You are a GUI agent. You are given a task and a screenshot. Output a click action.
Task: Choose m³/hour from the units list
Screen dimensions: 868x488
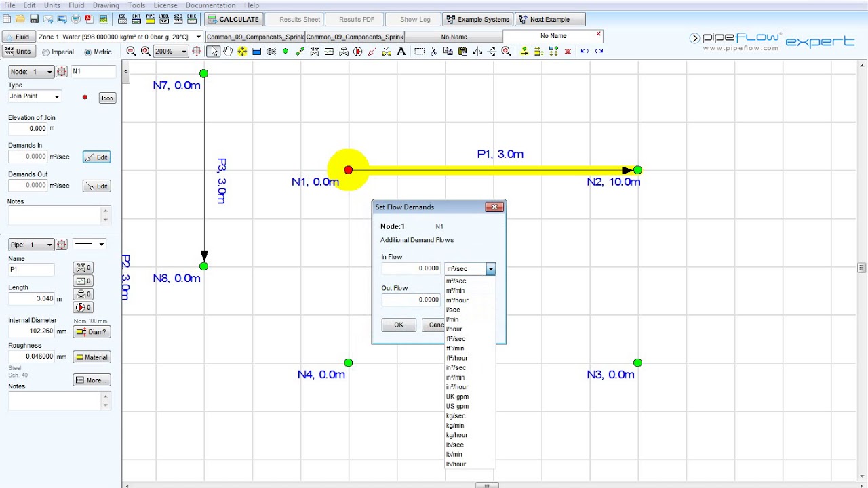click(x=457, y=300)
